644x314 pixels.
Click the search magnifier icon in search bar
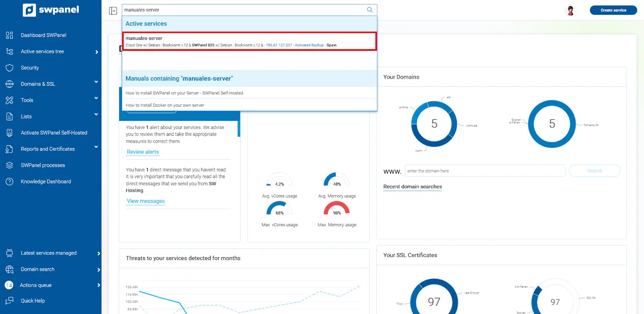click(369, 10)
